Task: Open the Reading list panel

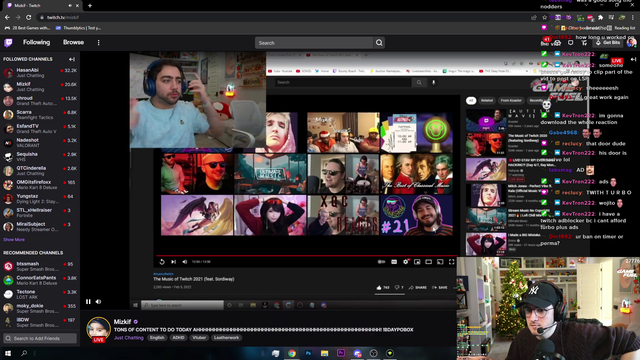Action: click(621, 28)
